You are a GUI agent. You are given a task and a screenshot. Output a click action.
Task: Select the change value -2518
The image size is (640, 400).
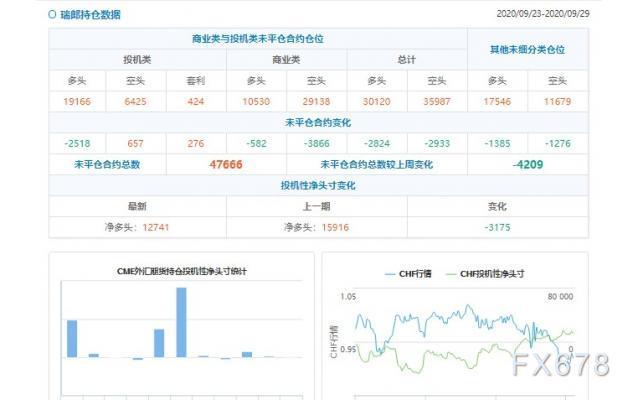tap(77, 144)
